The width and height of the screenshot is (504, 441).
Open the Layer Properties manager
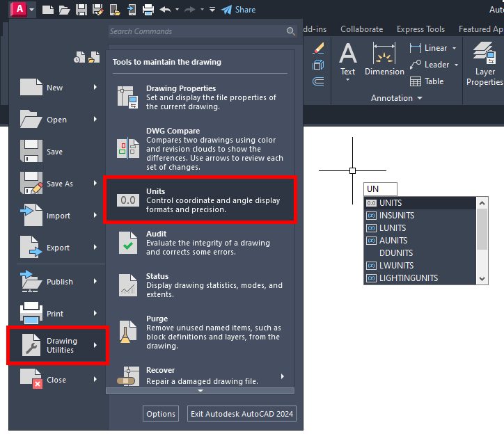(485, 63)
